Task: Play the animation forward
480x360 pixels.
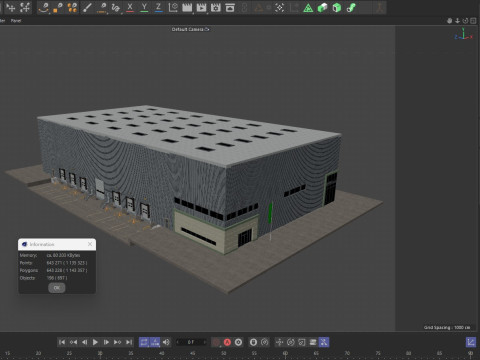Action: [95, 342]
